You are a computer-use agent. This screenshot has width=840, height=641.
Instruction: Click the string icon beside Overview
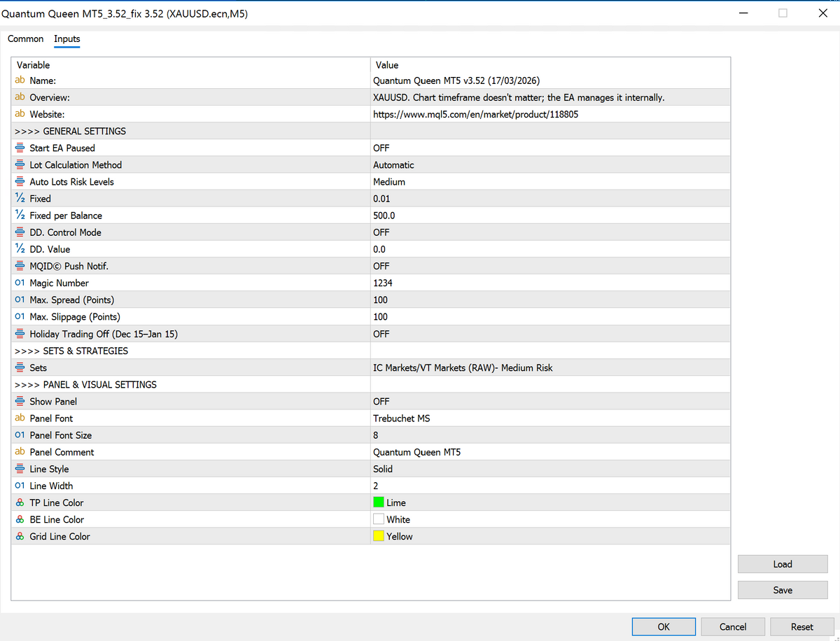coord(20,97)
